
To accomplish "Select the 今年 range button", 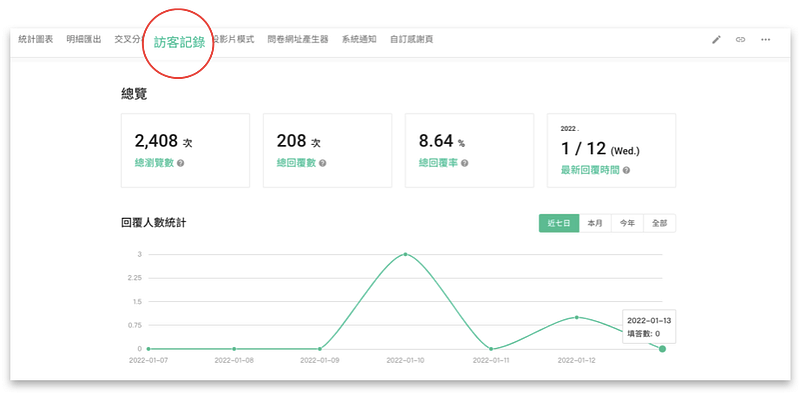I will (627, 223).
